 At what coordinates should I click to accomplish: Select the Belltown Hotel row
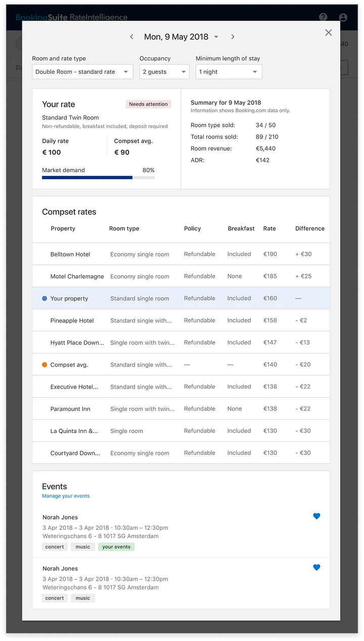click(x=181, y=254)
